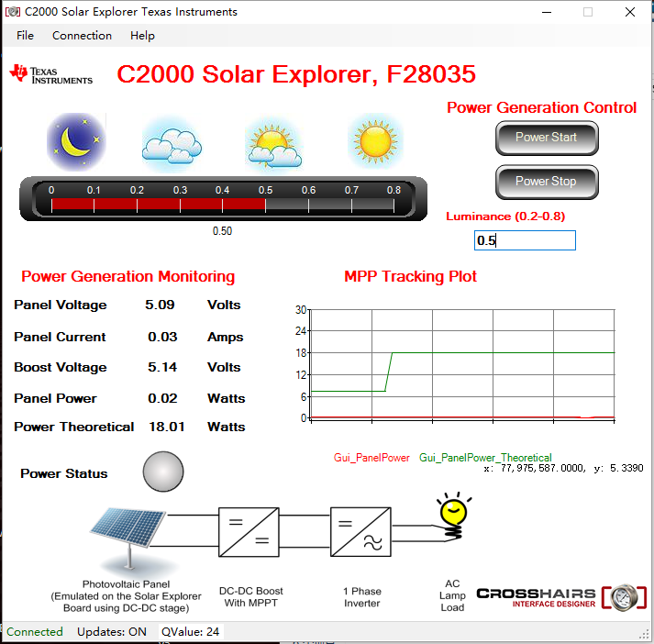Click the Luminance (0.2-0.8) label
Image resolution: width=654 pixels, height=644 pixels.
pyautogui.click(x=505, y=217)
